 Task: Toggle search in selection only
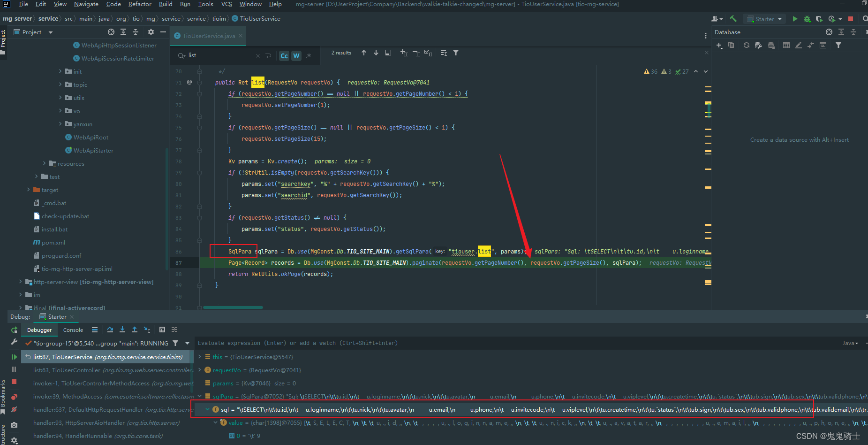point(444,53)
